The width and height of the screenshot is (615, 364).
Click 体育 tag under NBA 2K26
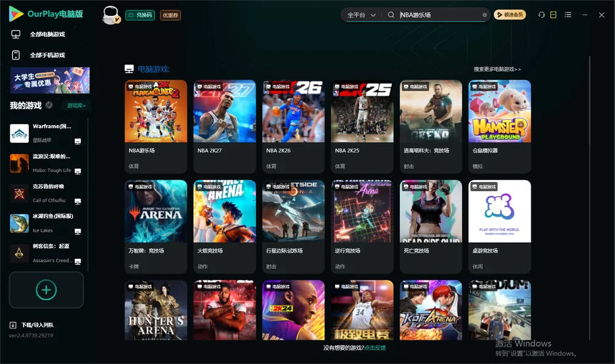[271, 166]
